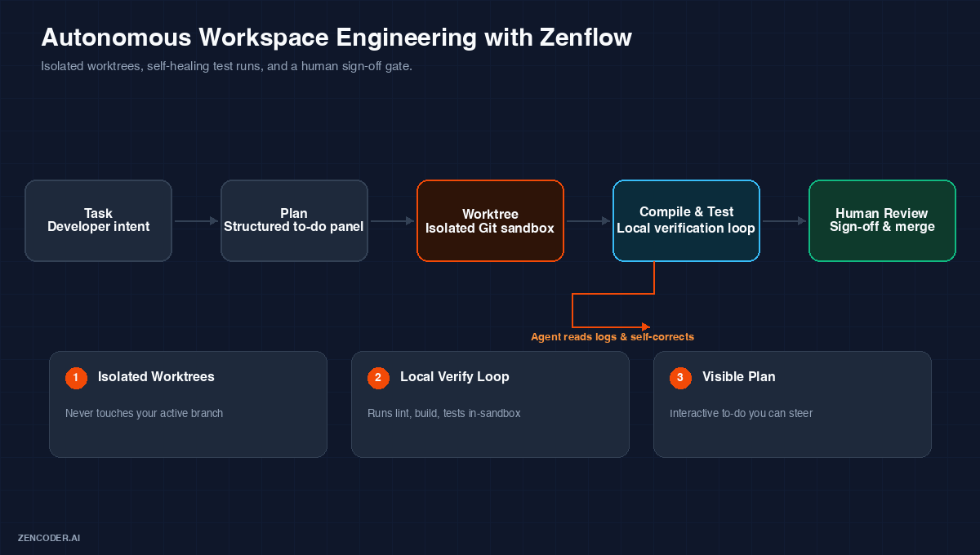The height and width of the screenshot is (555, 980).
Task: Select the Plan Structured to-do panel box
Action: [294, 220]
